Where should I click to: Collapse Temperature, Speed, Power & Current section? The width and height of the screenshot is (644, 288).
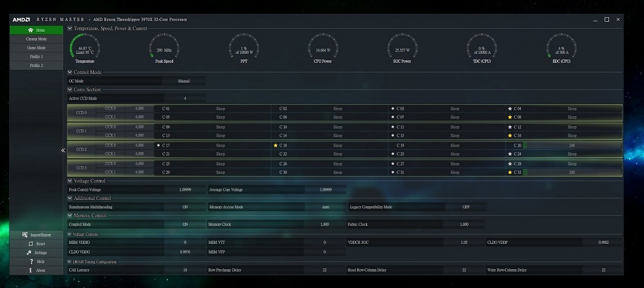70,28
